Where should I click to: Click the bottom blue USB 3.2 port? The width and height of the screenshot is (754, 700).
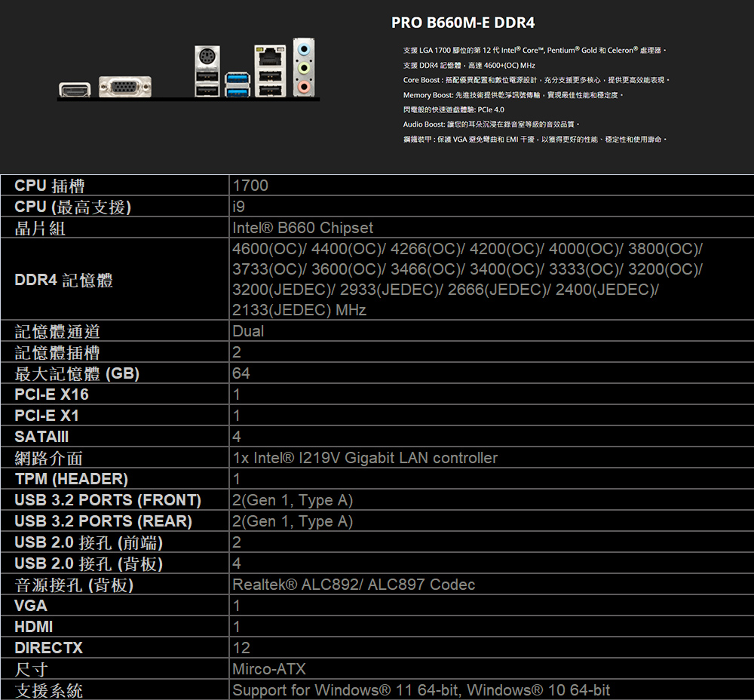click(237, 91)
